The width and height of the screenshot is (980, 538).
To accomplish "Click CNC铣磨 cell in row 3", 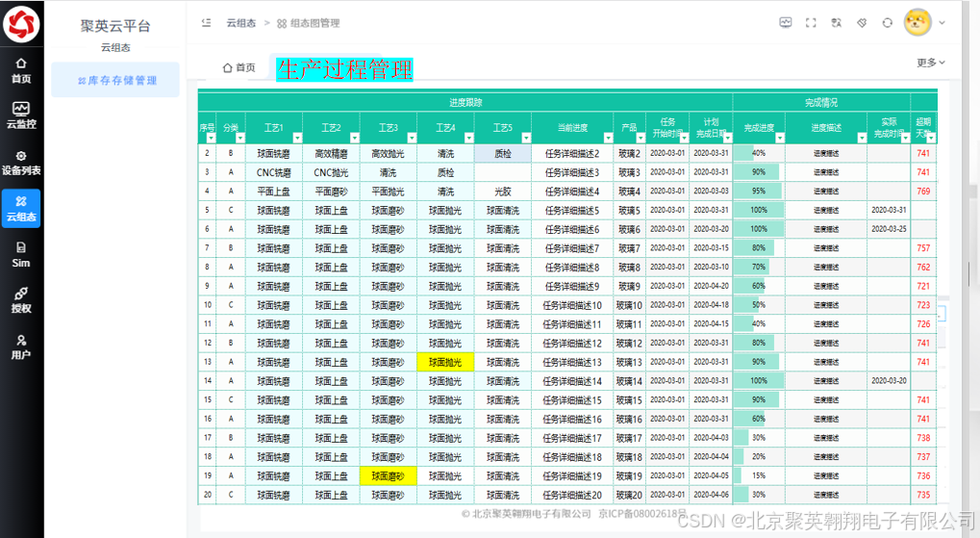I will coord(274,172).
